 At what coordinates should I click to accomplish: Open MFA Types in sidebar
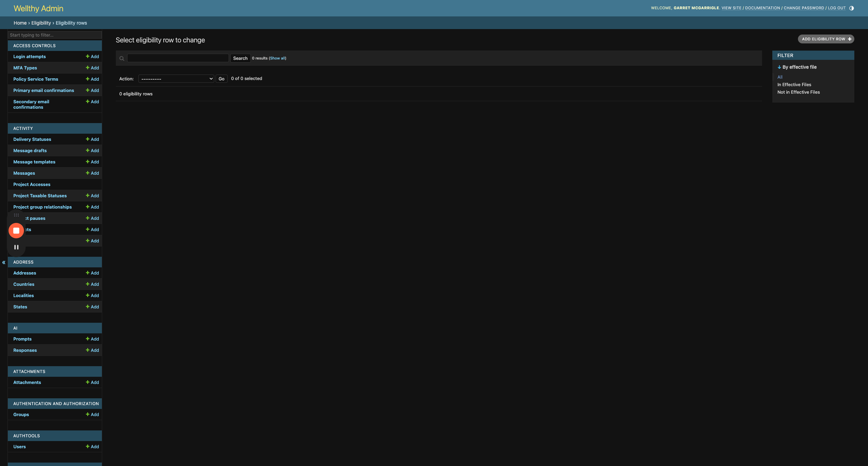pos(25,68)
